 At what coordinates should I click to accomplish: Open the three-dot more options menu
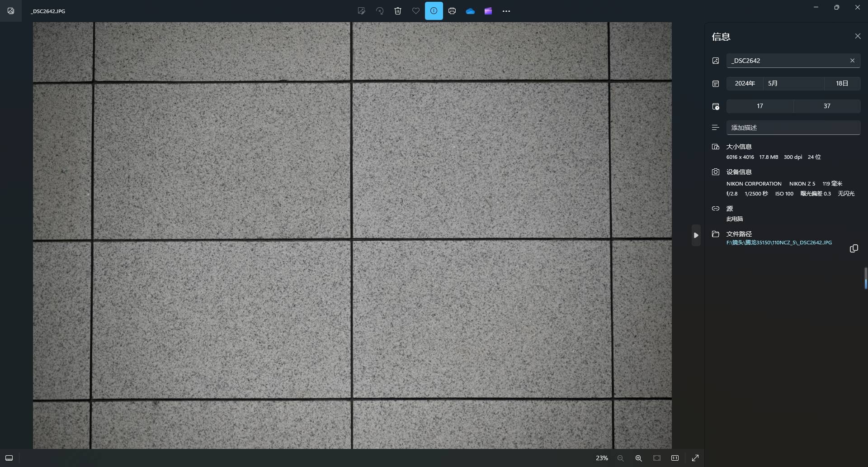coord(506,11)
